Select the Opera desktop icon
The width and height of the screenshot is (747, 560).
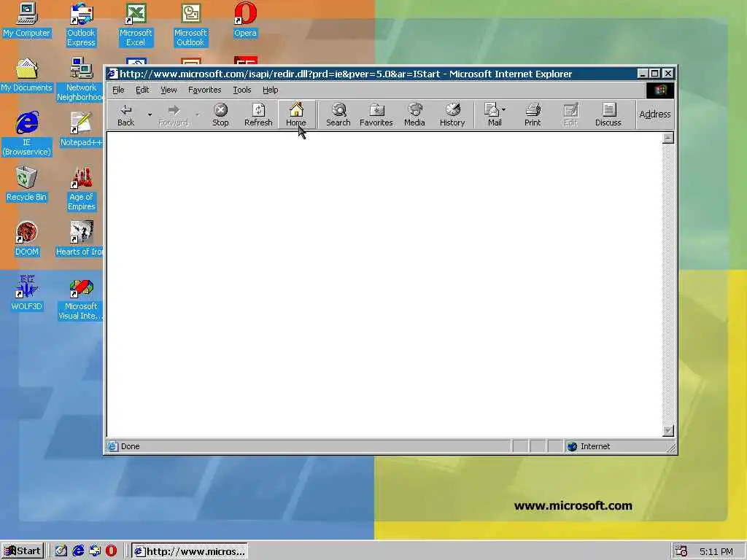[245, 20]
